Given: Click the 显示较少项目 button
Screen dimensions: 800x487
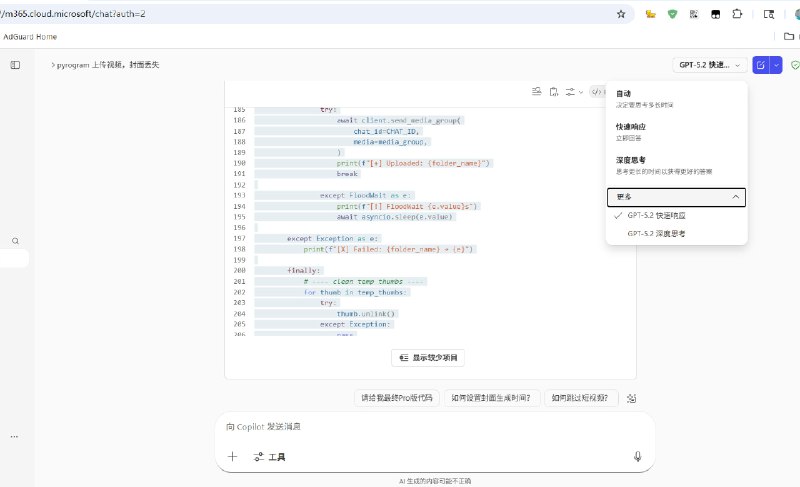Looking at the screenshot, I should (428, 357).
